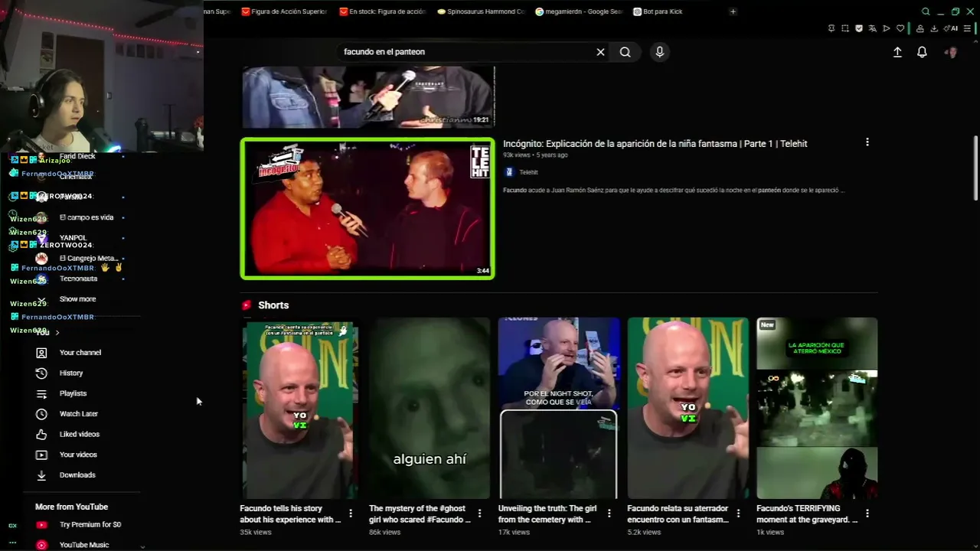Expand subscriptions with Show more
The image size is (980, 551).
(77, 299)
